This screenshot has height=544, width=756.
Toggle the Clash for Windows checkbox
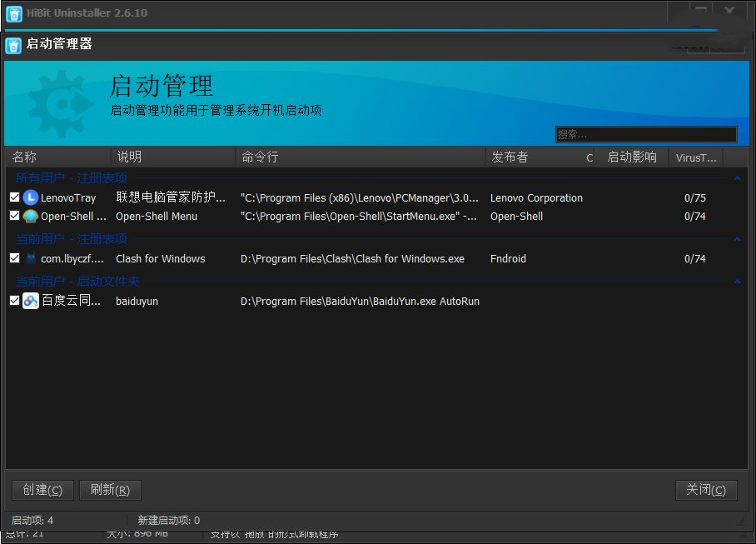14,258
